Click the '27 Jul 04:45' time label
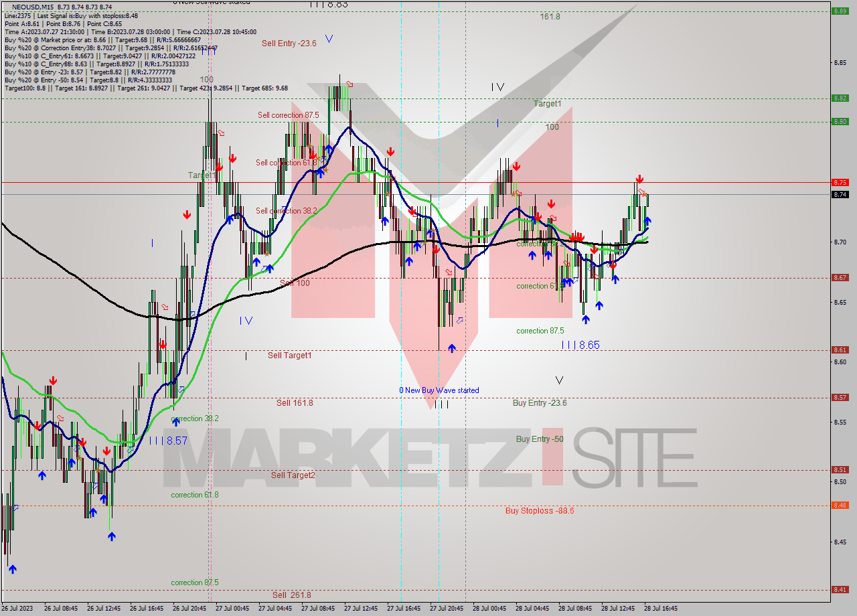Viewport: 857px width, 616px height. tap(275, 609)
